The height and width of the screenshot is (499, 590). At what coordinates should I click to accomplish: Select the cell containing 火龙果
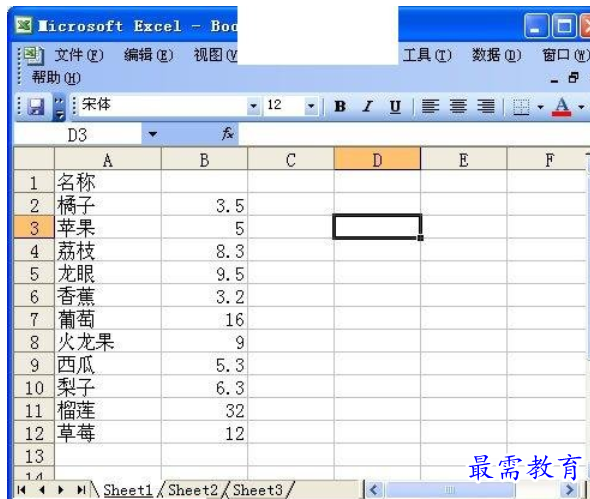(x=108, y=342)
